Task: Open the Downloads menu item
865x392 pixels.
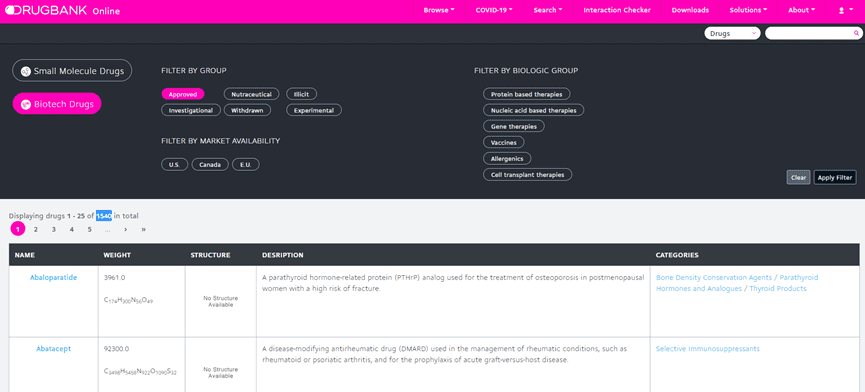Action: tap(690, 10)
